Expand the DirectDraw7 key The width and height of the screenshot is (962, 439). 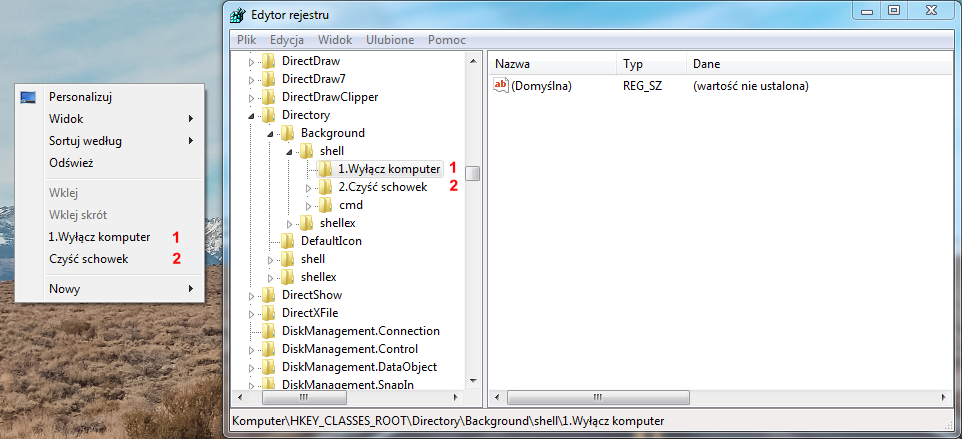(251, 80)
